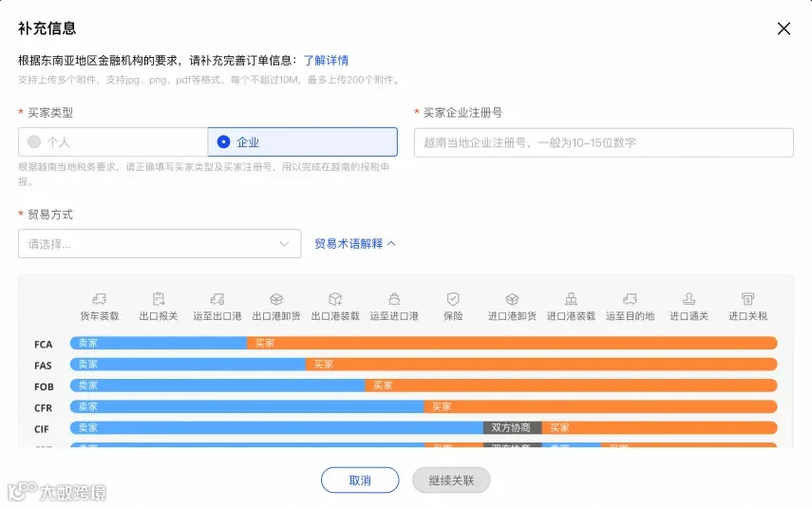Click the 运至进口港 ship icon

coord(394,299)
